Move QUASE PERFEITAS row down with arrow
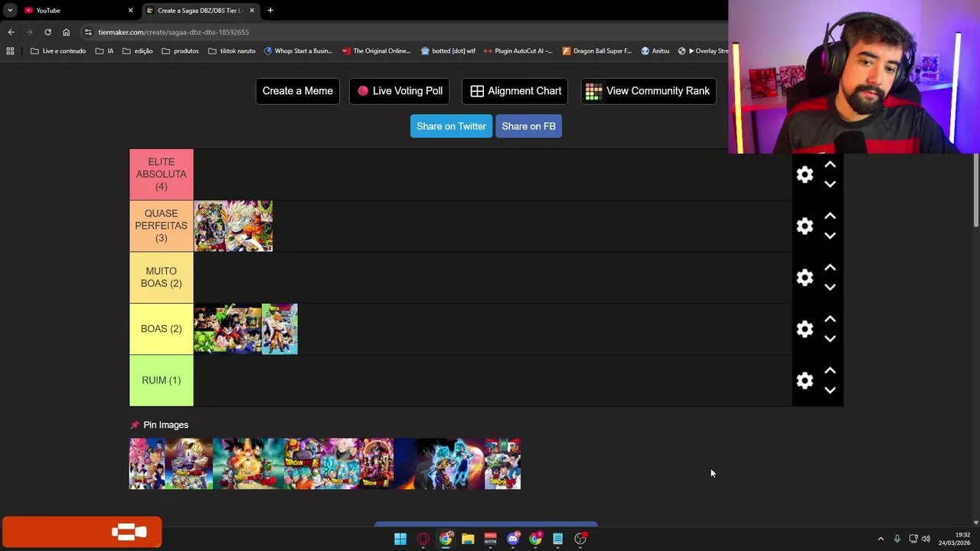The height and width of the screenshot is (551, 980). click(x=830, y=236)
